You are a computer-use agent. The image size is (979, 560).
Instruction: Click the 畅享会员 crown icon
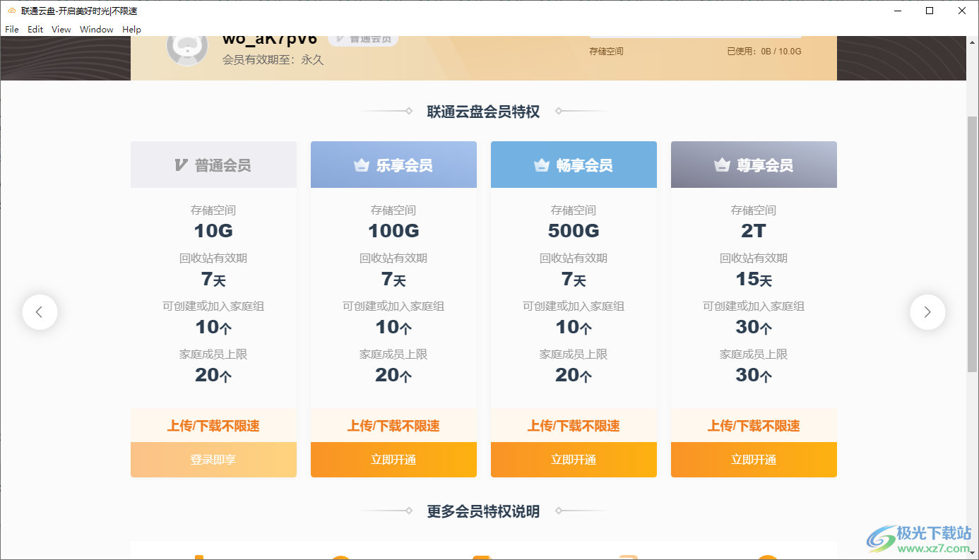point(542,165)
